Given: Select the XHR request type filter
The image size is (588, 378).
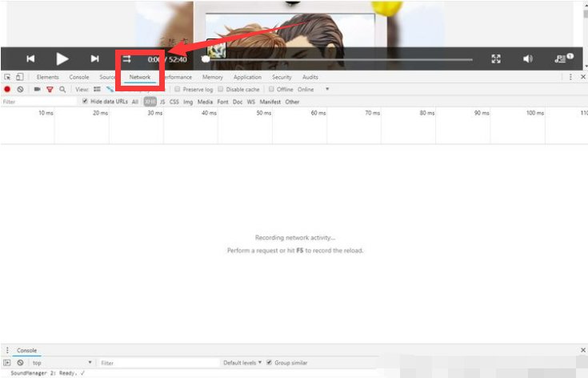Looking at the screenshot, I should pyautogui.click(x=150, y=102).
